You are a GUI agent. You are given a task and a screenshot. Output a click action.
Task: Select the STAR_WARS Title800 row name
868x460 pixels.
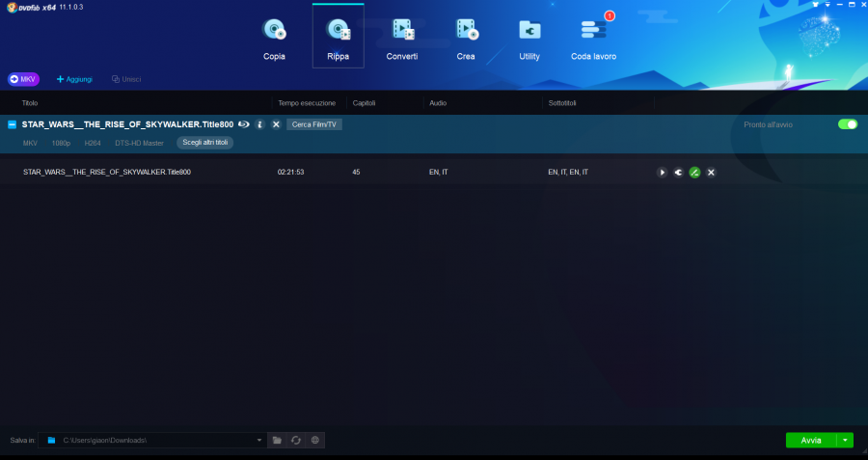(x=107, y=173)
